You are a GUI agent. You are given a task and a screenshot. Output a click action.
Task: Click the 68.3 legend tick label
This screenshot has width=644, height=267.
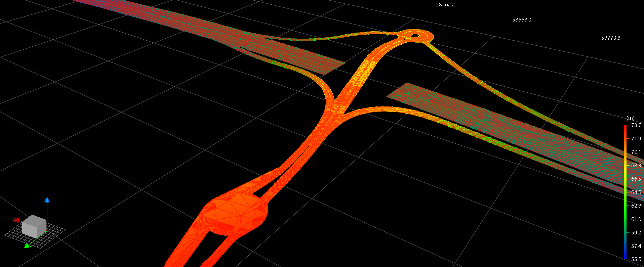636,165
